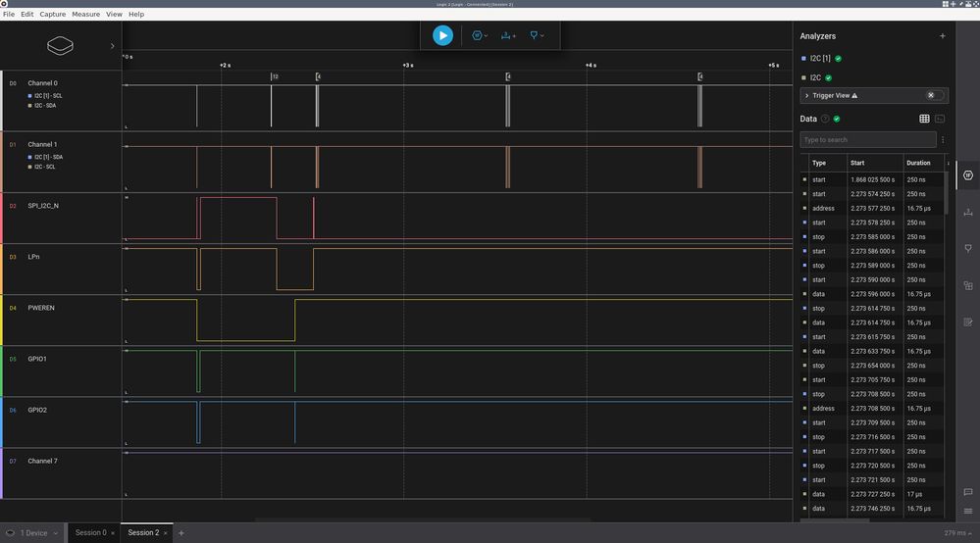Select the PWEREN channel label
This screenshot has height=543, width=980.
[41, 308]
